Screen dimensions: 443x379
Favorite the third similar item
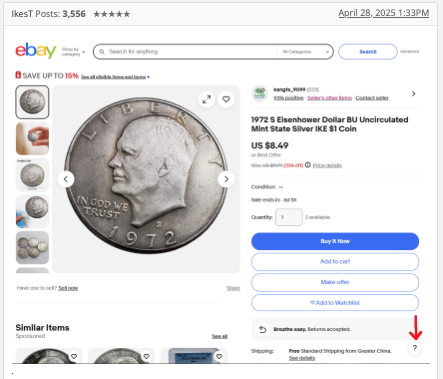point(219,356)
